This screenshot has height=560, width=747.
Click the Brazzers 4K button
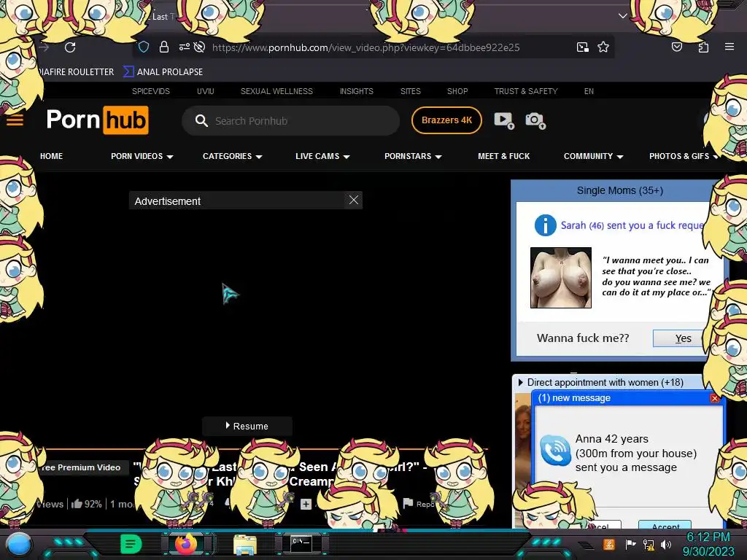(446, 120)
